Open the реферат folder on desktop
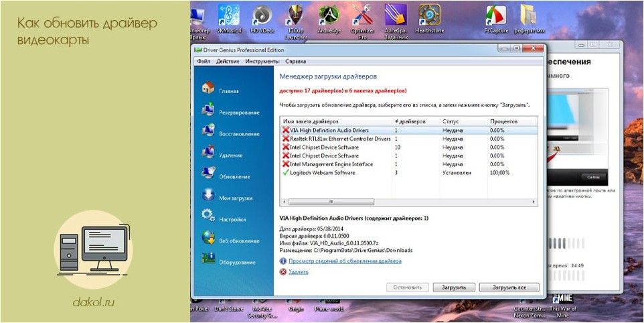The image size is (644, 323). pos(530,19)
